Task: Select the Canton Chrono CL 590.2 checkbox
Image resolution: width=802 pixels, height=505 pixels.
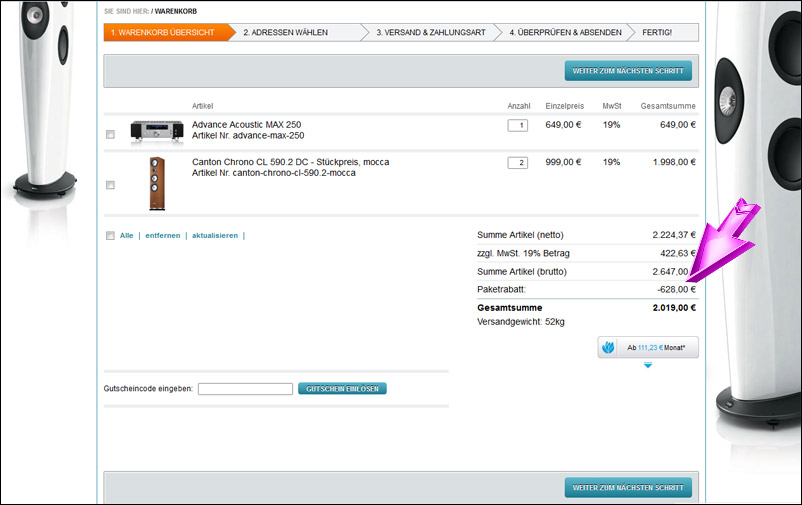Action: 110,185
